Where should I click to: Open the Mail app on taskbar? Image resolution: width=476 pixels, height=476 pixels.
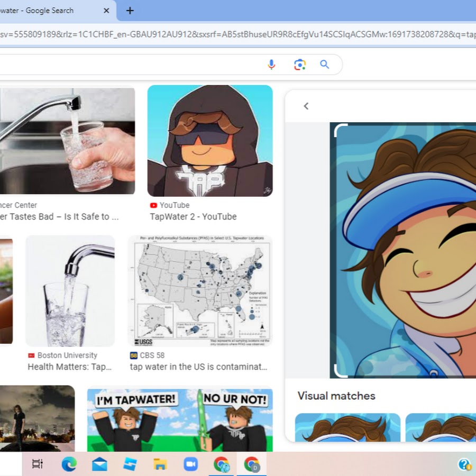(x=99, y=464)
